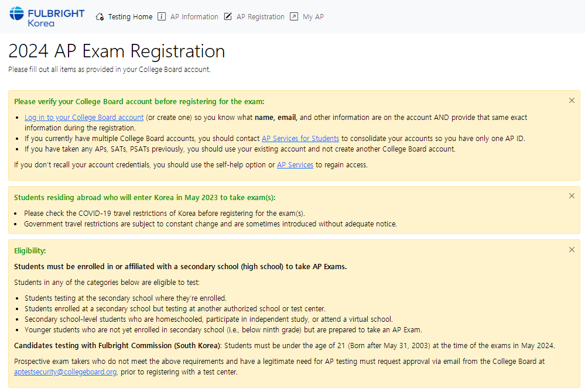This screenshot has width=585, height=392.
Task: Click the AP Information info icon
Action: (162, 17)
